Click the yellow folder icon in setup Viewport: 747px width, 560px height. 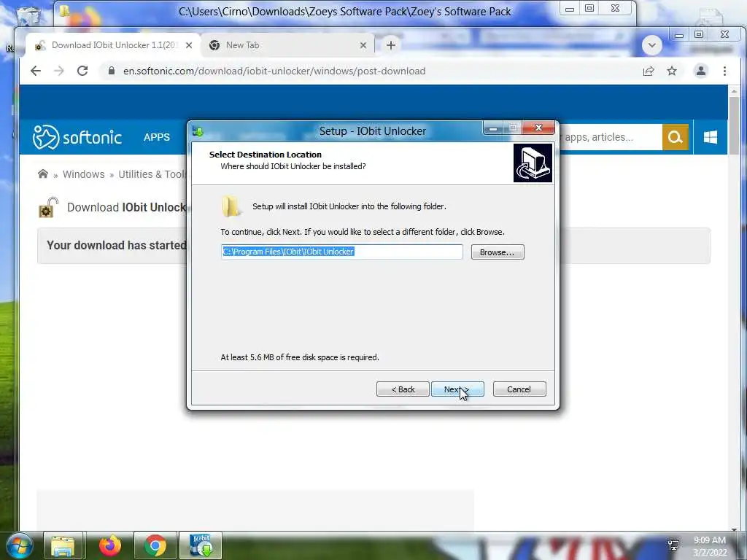231,206
